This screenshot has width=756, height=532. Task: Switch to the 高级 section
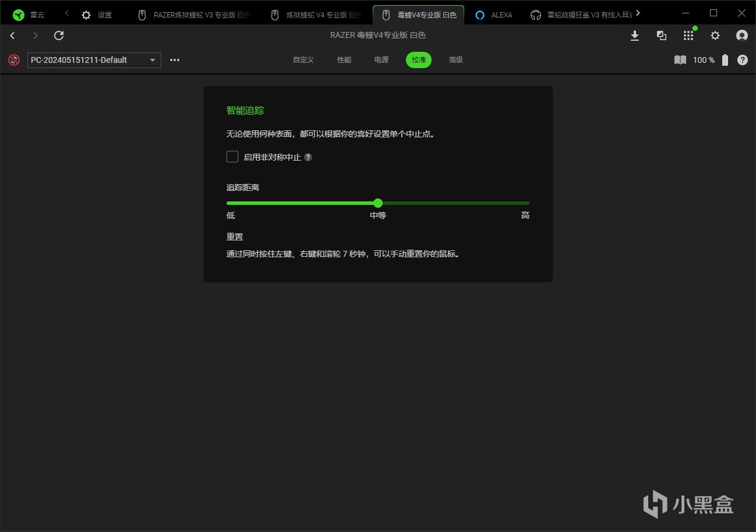[x=456, y=60]
